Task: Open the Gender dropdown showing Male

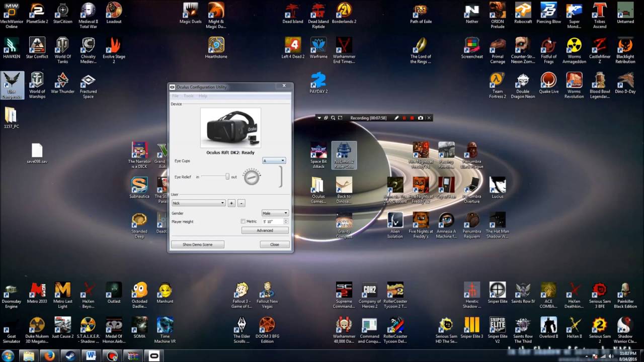Action: pos(275,213)
